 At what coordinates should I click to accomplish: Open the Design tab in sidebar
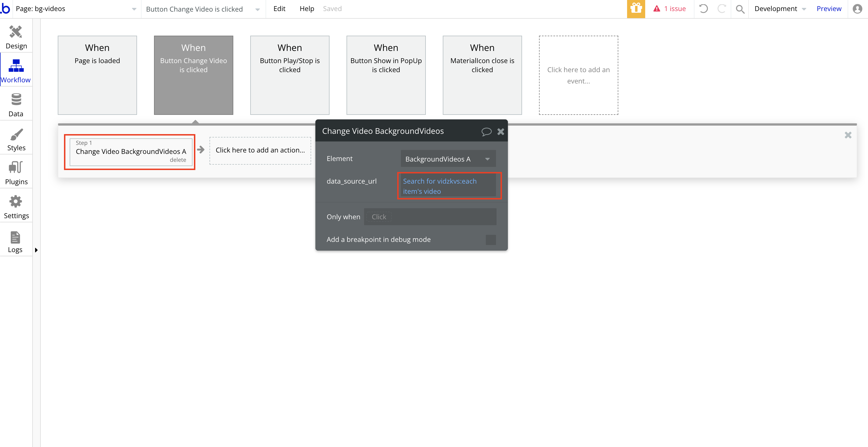click(16, 37)
